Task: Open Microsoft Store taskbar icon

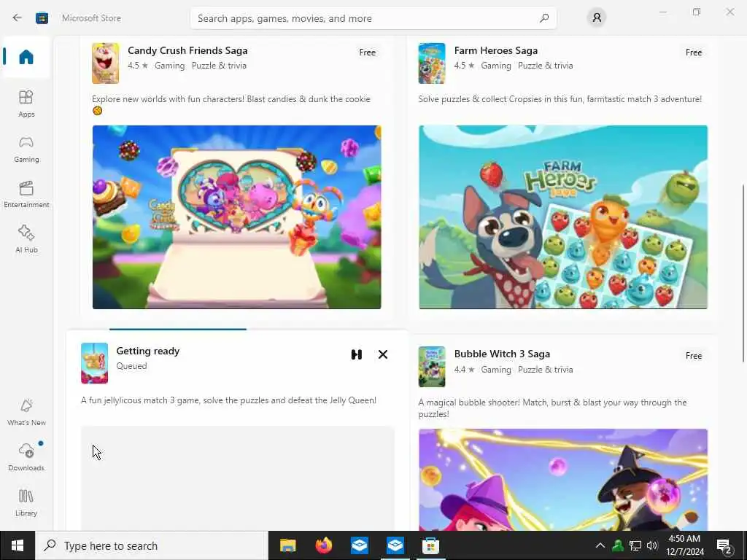Action: pyautogui.click(x=430, y=545)
